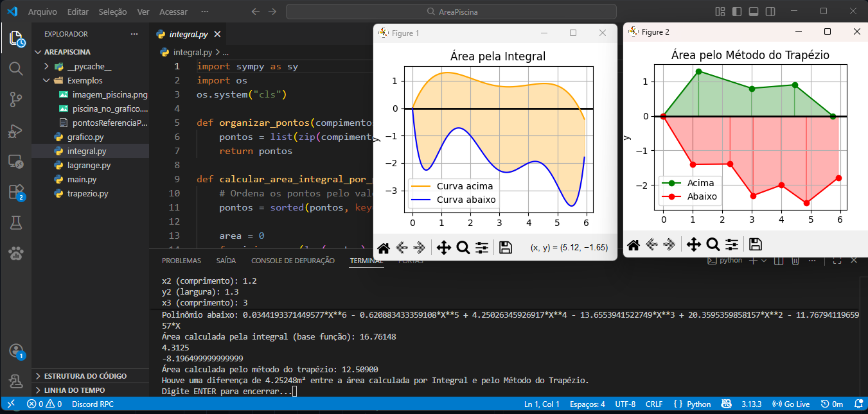Open the Testing flask icon
Screen dimensions: 868x414
[16, 223]
